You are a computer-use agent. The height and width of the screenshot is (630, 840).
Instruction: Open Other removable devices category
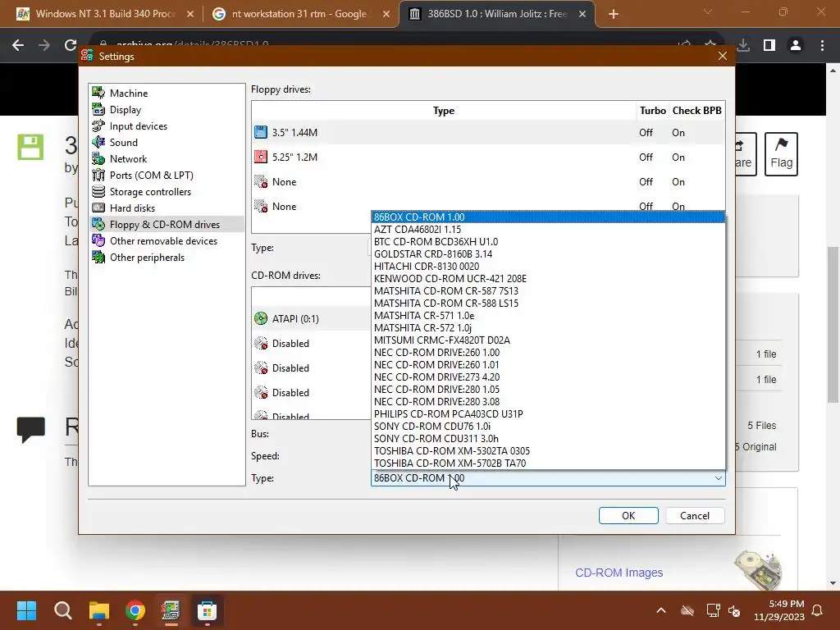click(167, 241)
